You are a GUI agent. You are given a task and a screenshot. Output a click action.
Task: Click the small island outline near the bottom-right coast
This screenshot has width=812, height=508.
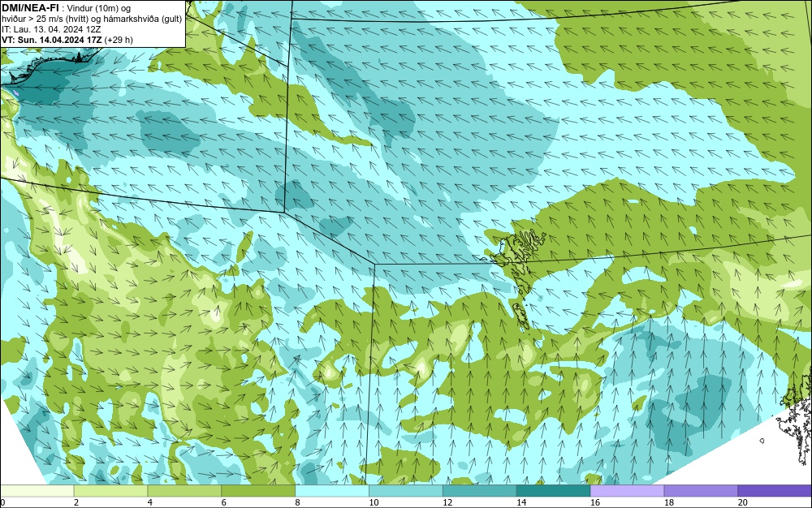click(x=762, y=441)
